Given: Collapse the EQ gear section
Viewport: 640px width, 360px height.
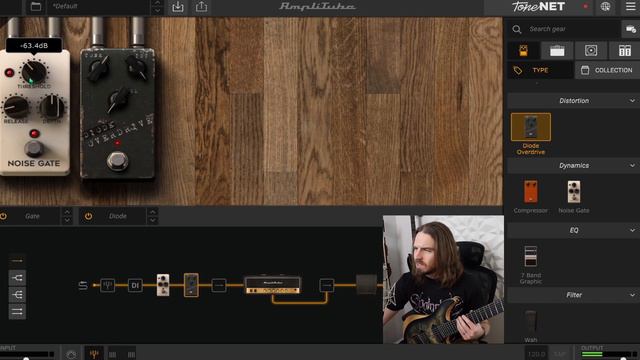Looking at the screenshot, I should [632, 230].
